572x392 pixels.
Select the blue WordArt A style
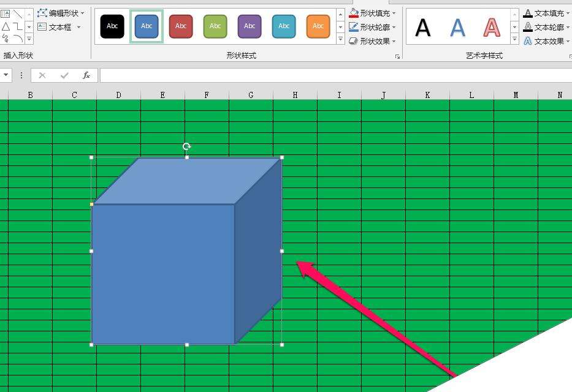pyautogui.click(x=457, y=28)
